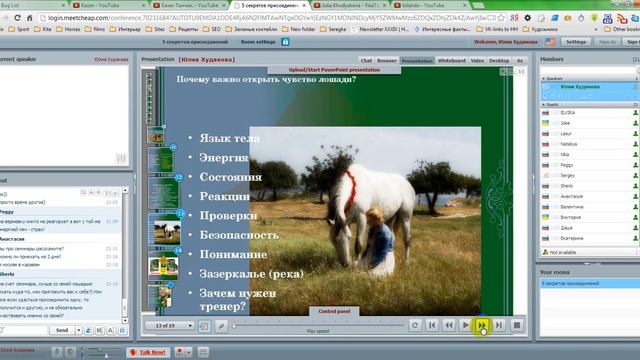Image resolution: width=640 pixels, height=360 pixels.
Task: Click the browser home button
Action: [29, 18]
